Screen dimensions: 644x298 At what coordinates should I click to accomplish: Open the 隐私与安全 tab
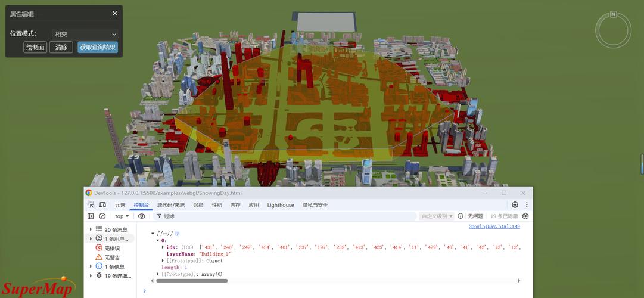click(315, 205)
